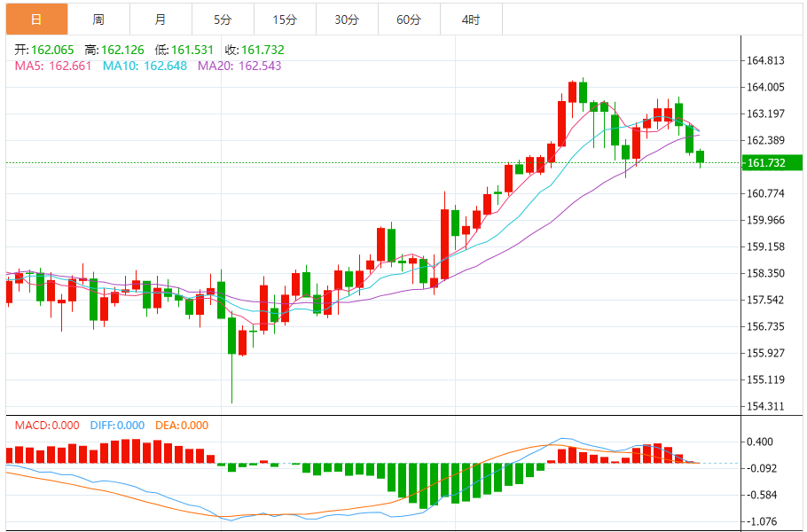
Task: Open the 60分 timeframe tab
Action: click(409, 20)
